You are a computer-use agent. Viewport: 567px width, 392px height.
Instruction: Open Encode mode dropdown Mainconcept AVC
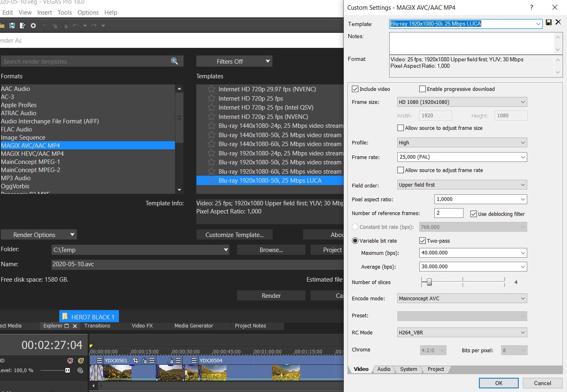click(x=462, y=298)
